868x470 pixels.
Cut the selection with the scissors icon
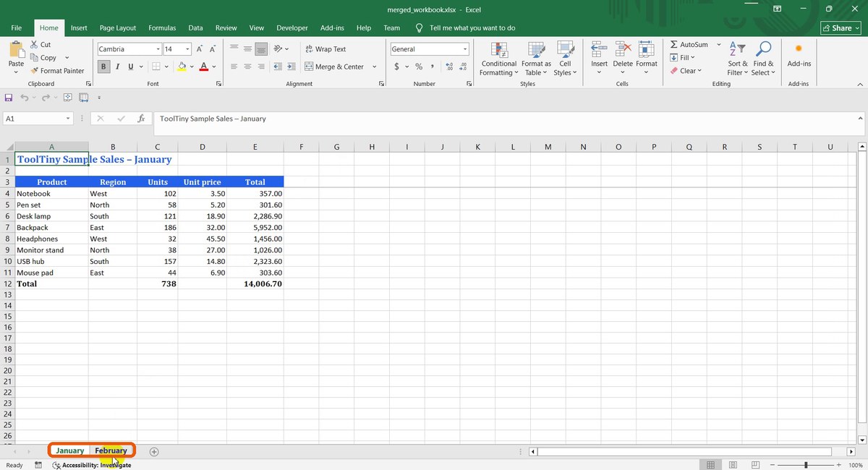point(35,45)
